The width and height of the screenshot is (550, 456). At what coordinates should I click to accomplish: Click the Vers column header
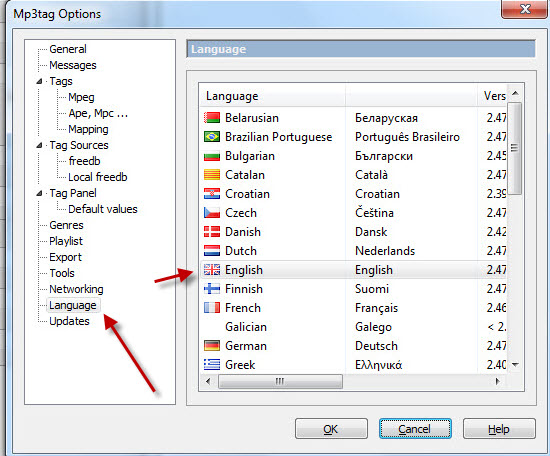coord(492,96)
